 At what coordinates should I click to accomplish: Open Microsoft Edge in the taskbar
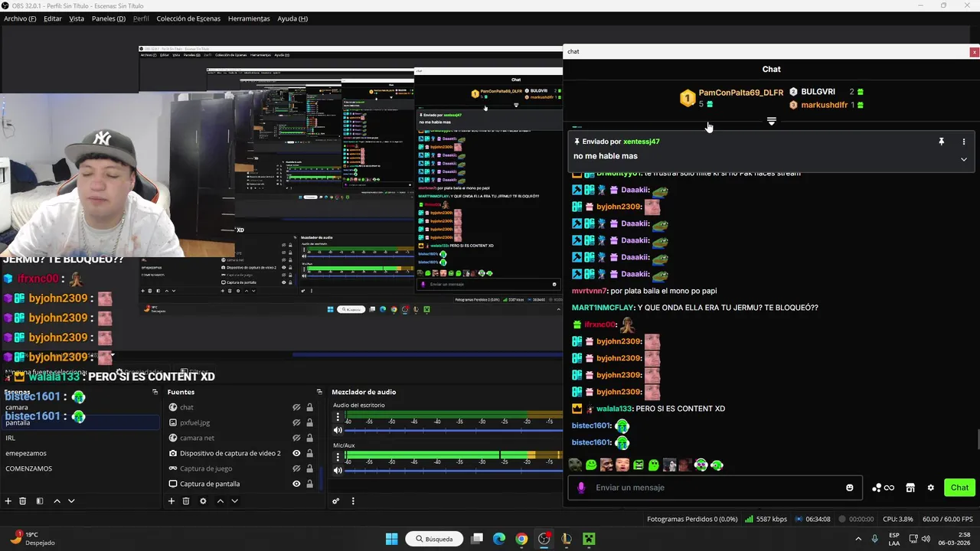(x=499, y=539)
